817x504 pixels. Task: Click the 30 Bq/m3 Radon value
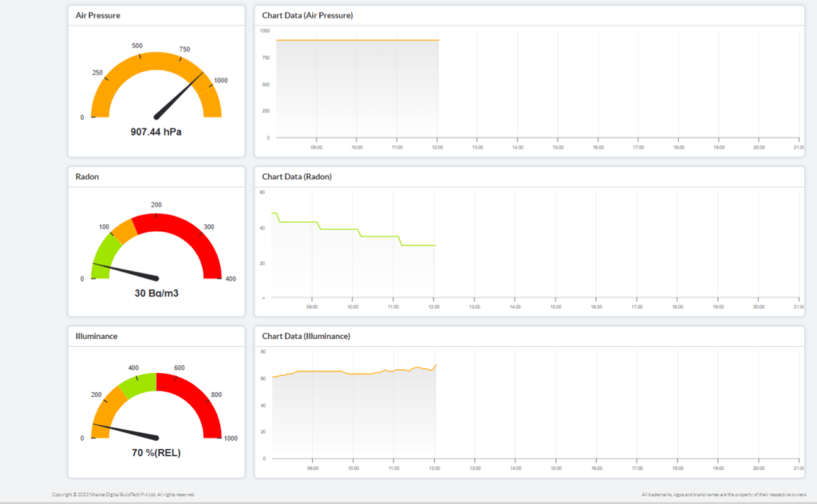156,293
